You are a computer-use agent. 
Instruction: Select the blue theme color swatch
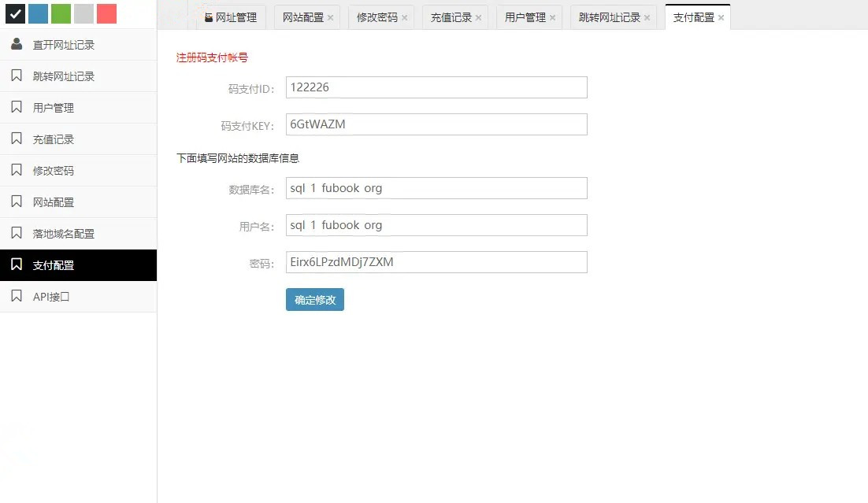point(38,13)
